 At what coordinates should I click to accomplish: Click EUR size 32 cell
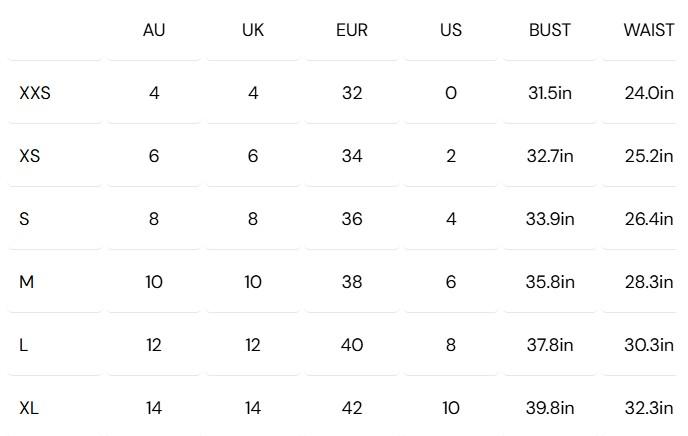[x=352, y=93]
